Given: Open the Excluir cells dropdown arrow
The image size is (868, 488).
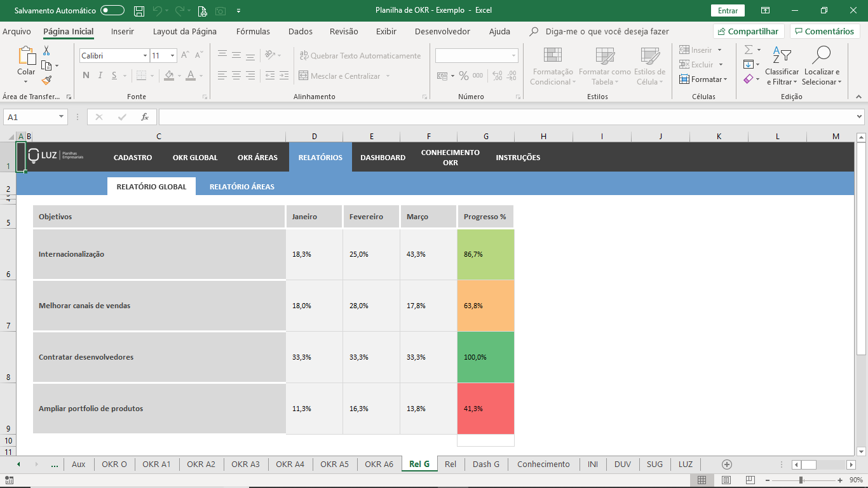Looking at the screenshot, I should click(721, 65).
